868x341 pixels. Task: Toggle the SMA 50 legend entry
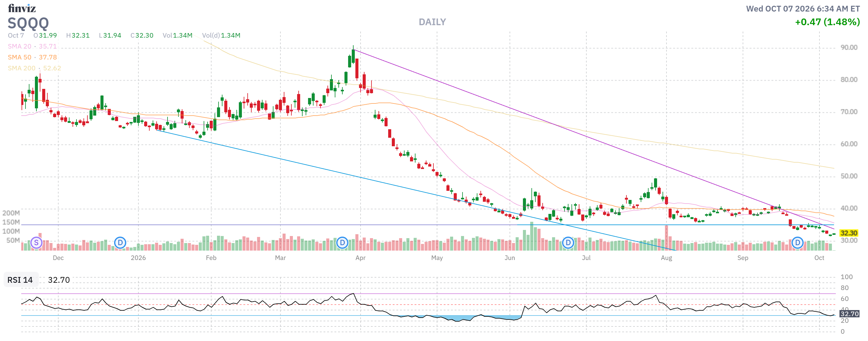click(x=32, y=57)
